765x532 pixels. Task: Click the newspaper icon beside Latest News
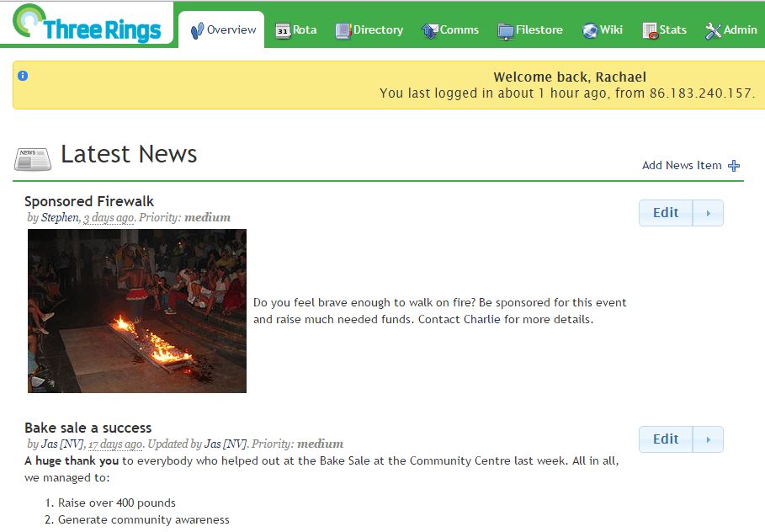[32, 160]
